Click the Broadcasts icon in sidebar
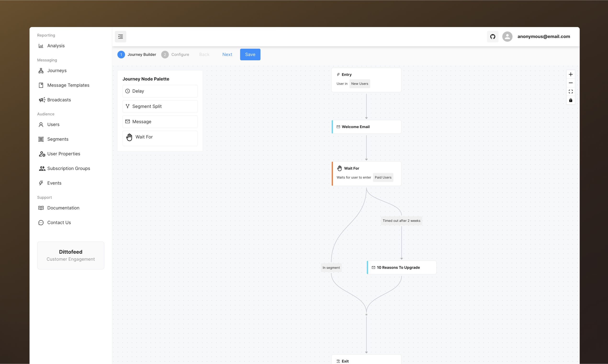This screenshot has height=364, width=608. [x=41, y=99]
